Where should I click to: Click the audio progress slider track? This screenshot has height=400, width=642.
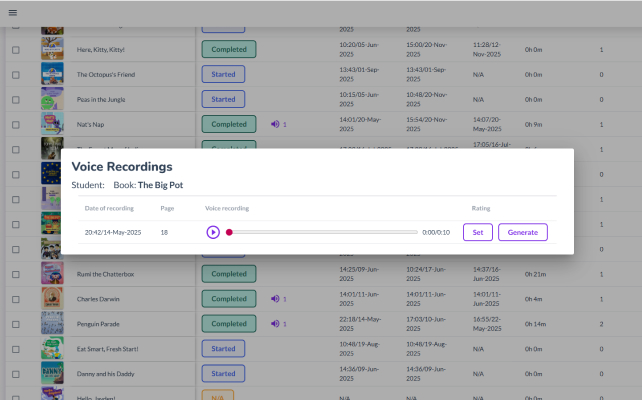point(322,232)
